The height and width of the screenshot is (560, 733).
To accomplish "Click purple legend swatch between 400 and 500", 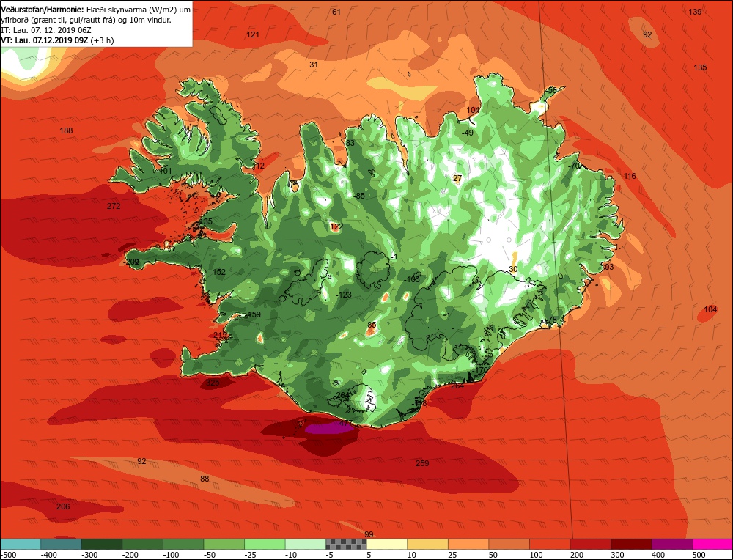I will 671,544.
